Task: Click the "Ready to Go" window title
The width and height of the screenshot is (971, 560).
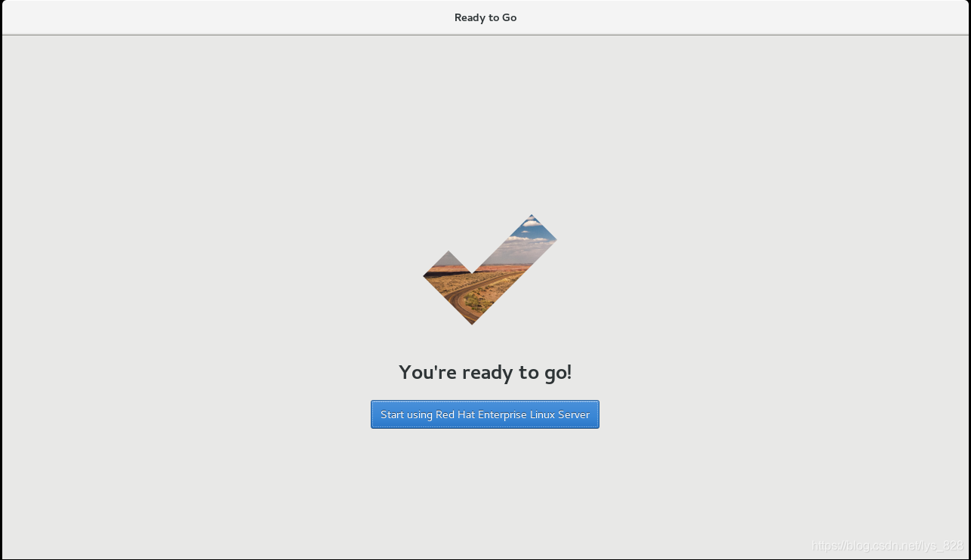Action: [485, 17]
